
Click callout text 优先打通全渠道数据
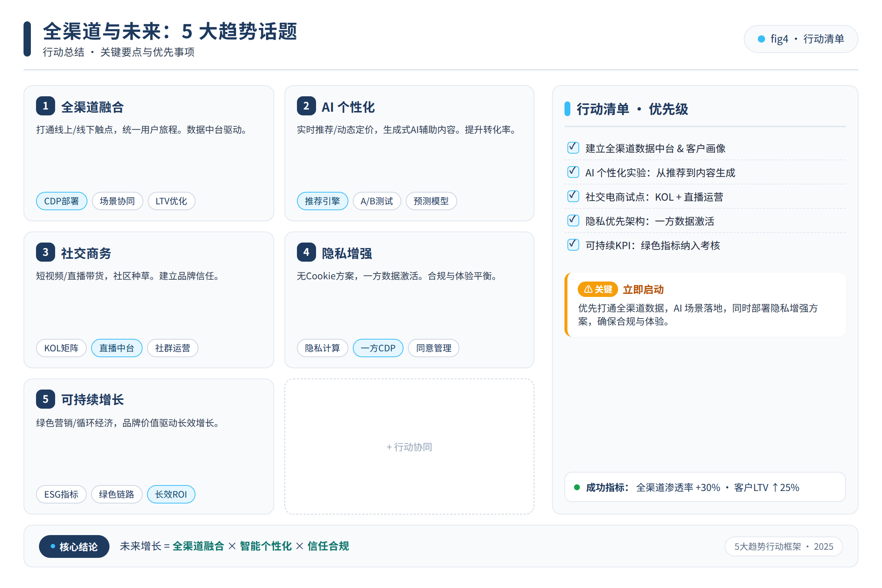[698, 315]
